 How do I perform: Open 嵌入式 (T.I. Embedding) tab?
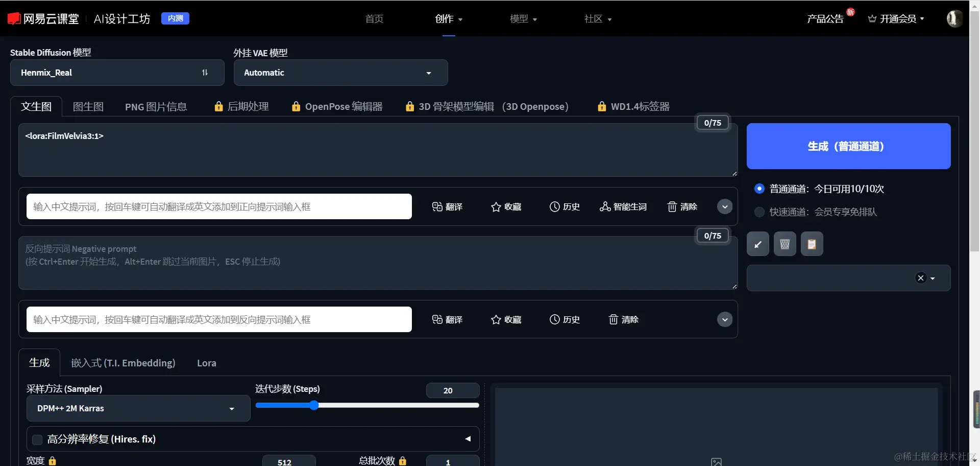click(123, 363)
